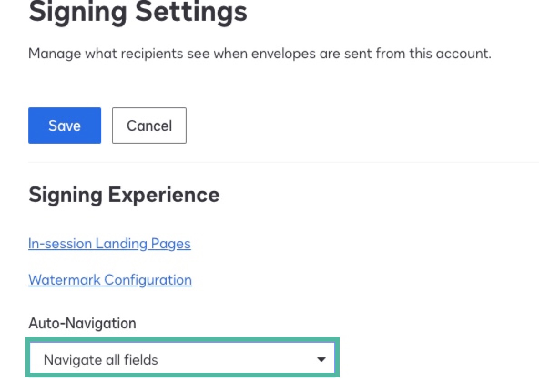Navigate to Watermark Configuration settings
Image resolution: width=540 pixels, height=392 pixels.
tap(110, 280)
